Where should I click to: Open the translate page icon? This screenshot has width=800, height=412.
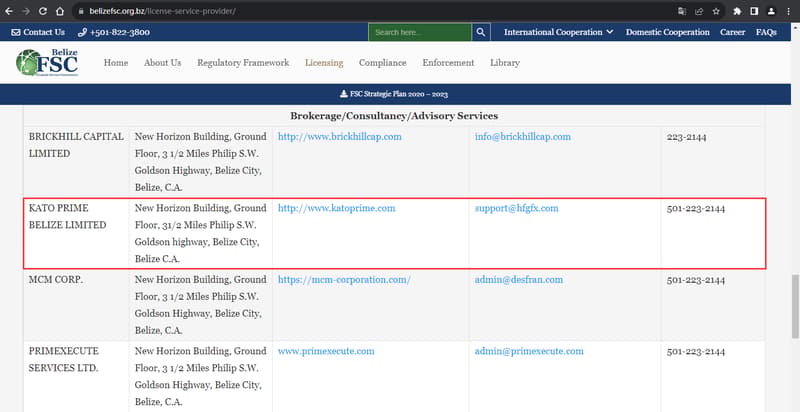click(x=682, y=11)
